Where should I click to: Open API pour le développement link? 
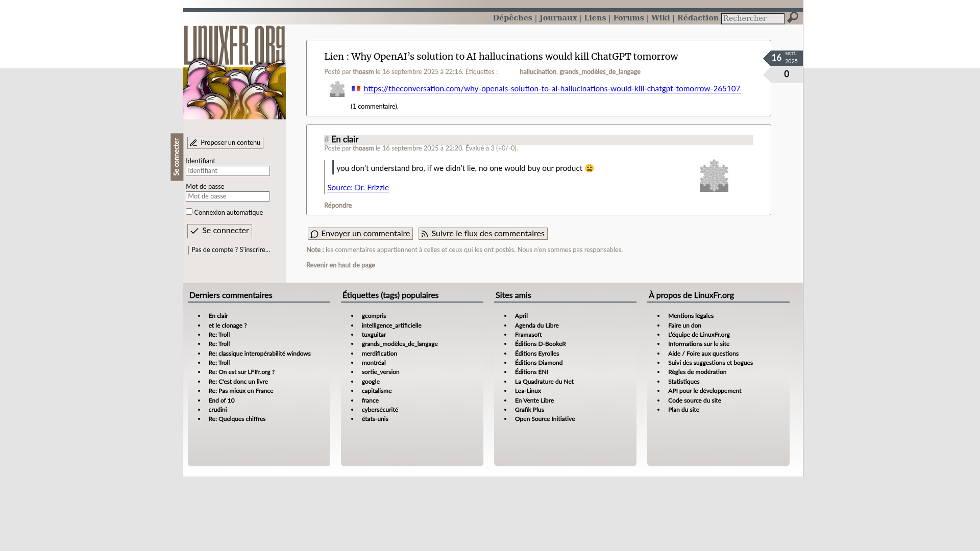704,391
